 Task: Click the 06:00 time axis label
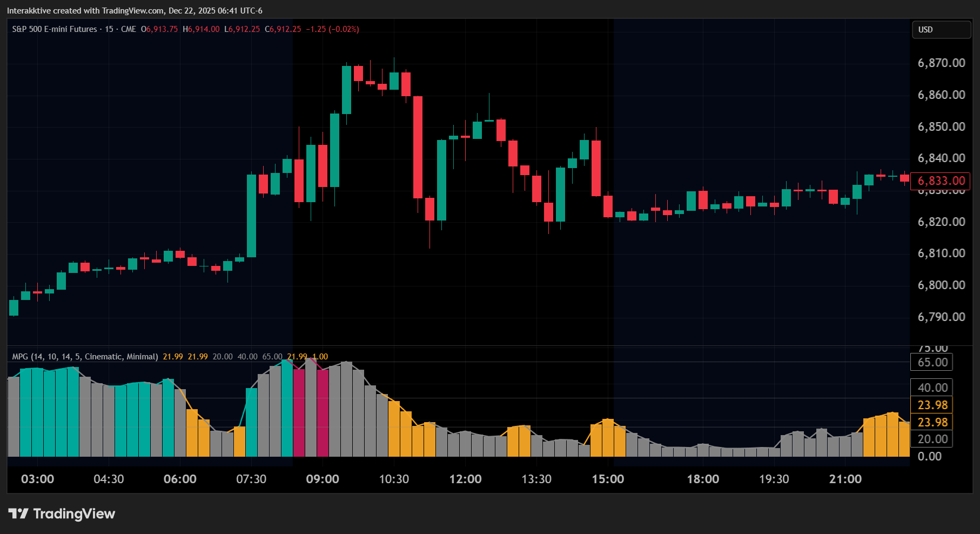click(x=180, y=479)
